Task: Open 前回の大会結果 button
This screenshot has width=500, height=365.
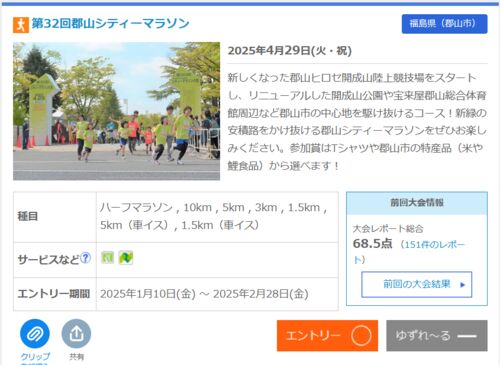Action: [x=417, y=284]
